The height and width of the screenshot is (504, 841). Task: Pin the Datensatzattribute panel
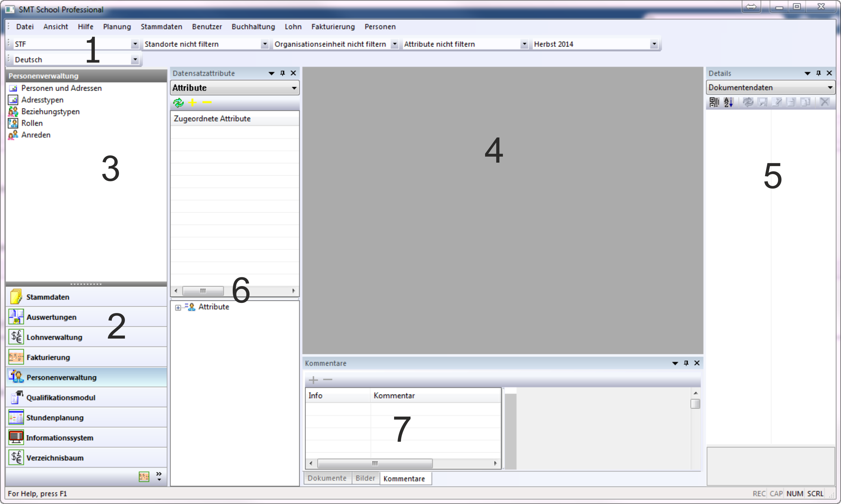pyautogui.click(x=282, y=73)
